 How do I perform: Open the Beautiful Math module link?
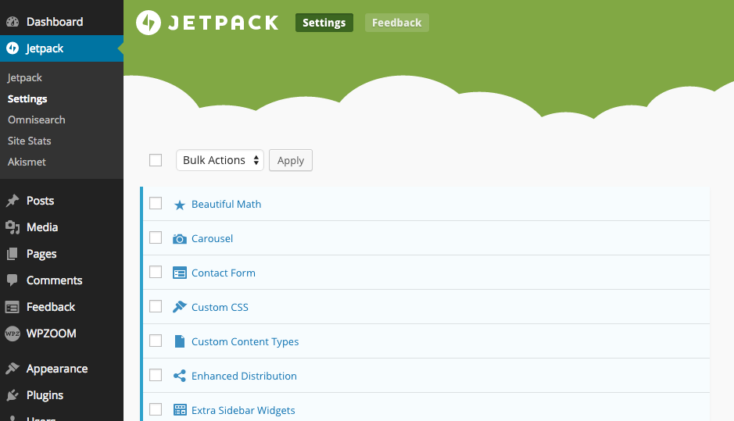pos(226,204)
